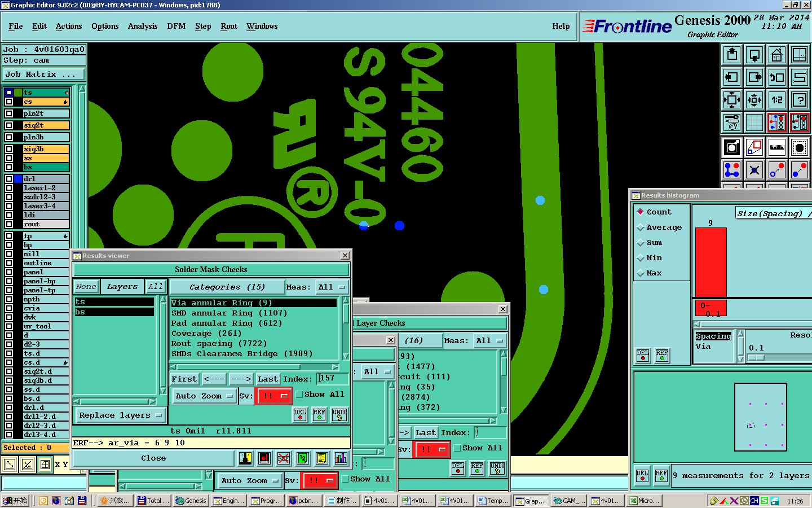Open Replace layers dropdown
Image resolution: width=812 pixels, height=508 pixels.
pos(121,415)
